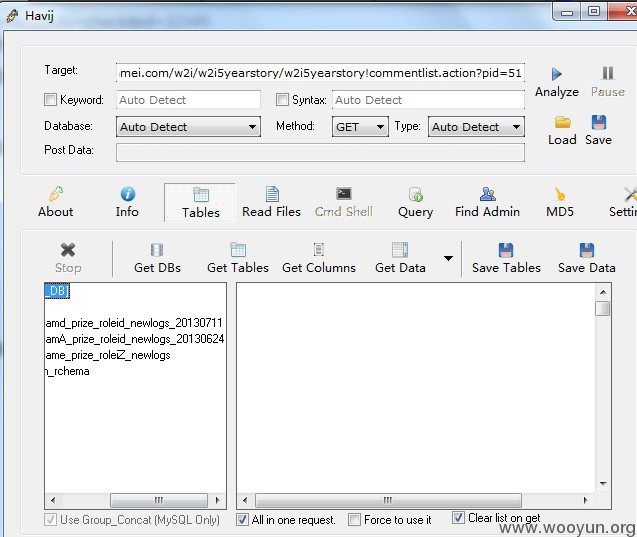Minimize the Havij window
This screenshot has height=537, width=637.
click(567, 11)
